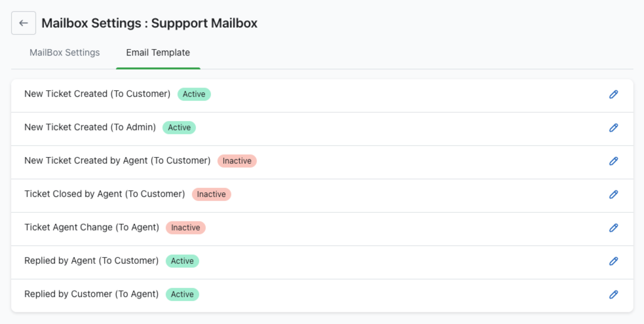Switch to the MailBox Settings tab
Screen dimensions: 644x324
click(x=65, y=52)
